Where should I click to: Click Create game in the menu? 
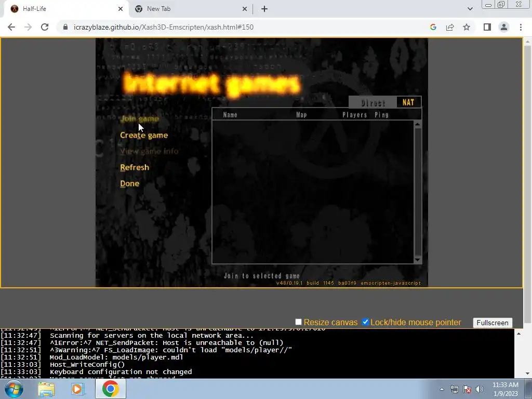tap(144, 135)
